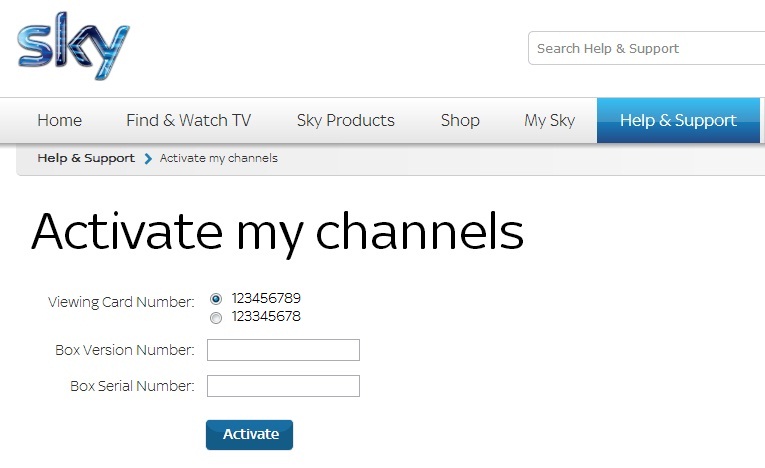Navigate to My Sky
The width and height of the screenshot is (765, 468).
pos(549,121)
